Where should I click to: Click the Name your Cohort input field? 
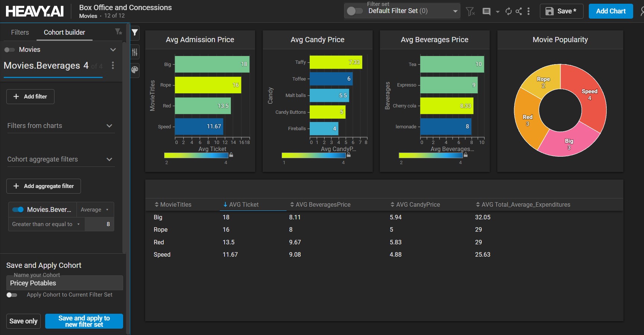pos(65,283)
